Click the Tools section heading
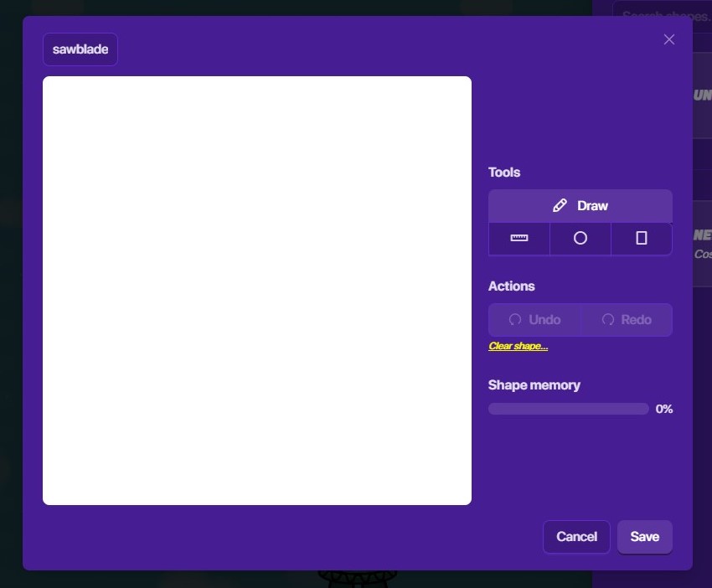 tap(504, 173)
